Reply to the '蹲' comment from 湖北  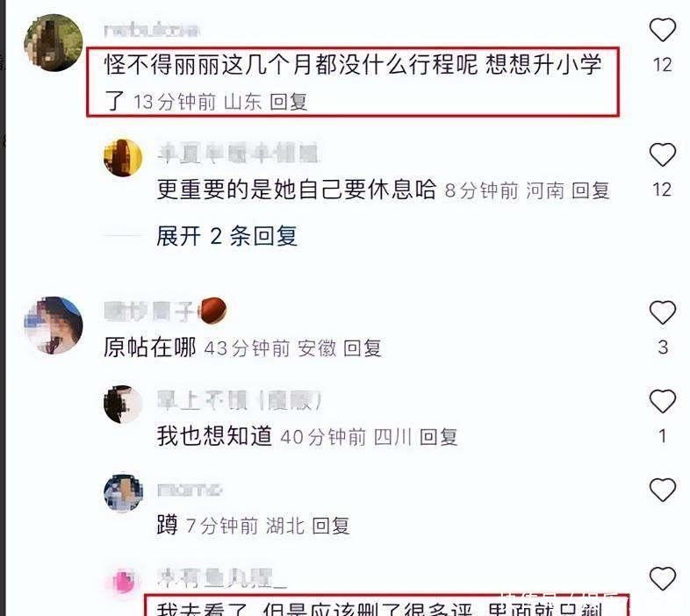(331, 526)
